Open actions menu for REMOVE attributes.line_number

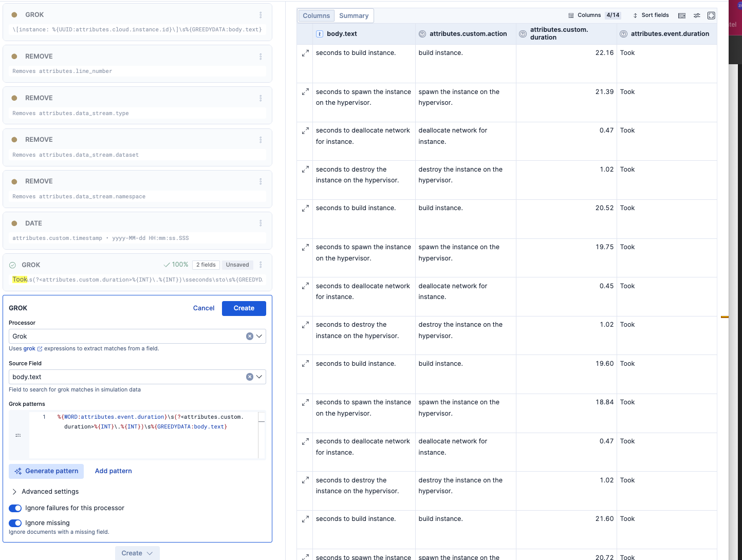tap(261, 57)
